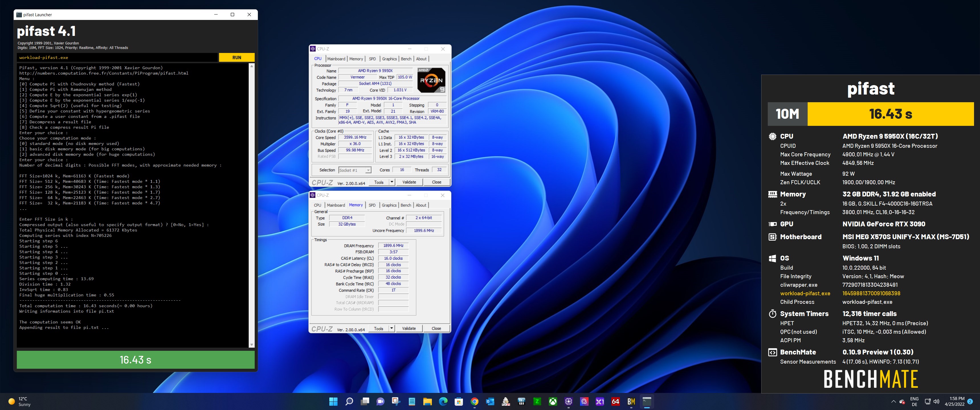Click the yellow 16.43 s score in BenchMate panel
The height and width of the screenshot is (410, 980).
coord(890,114)
